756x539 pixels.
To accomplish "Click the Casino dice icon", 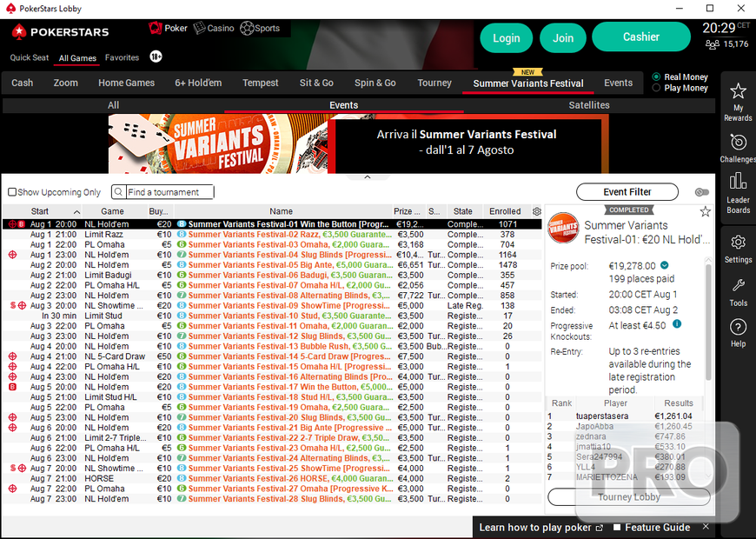I will coord(200,28).
